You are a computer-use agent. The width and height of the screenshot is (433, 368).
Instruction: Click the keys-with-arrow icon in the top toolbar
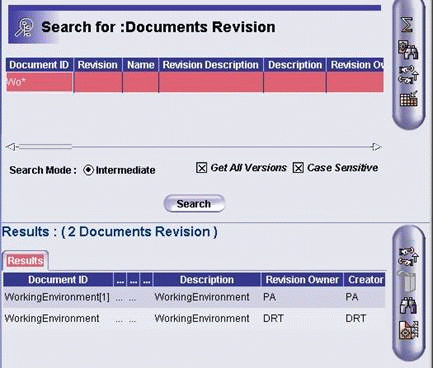click(x=408, y=74)
